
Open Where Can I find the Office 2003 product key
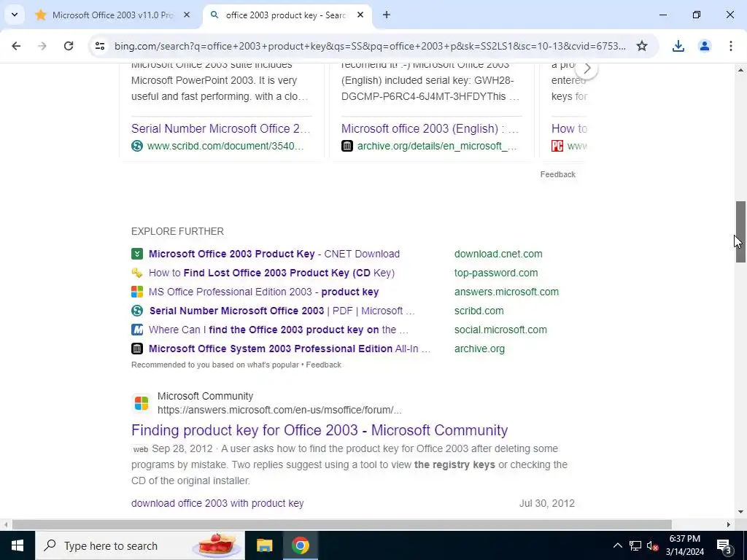(x=279, y=330)
